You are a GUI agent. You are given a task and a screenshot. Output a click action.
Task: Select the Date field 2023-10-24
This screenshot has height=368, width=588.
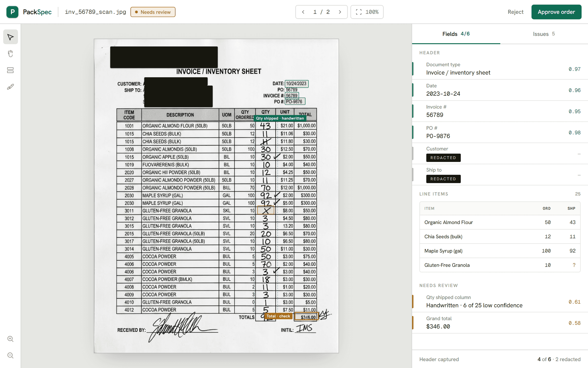click(500, 90)
